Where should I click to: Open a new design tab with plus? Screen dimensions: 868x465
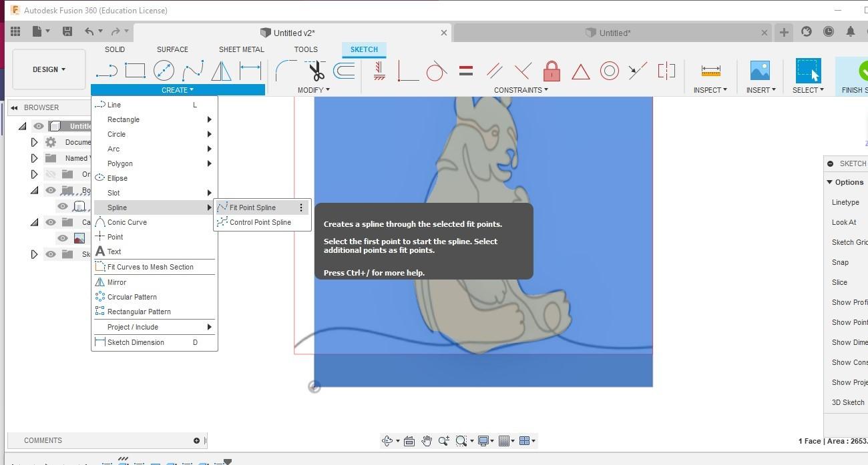click(x=784, y=32)
